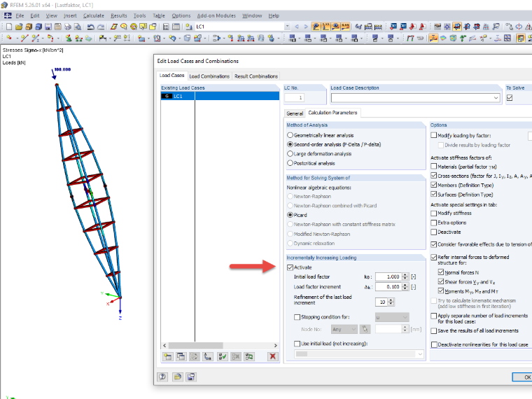Toggle To Solve checkbox for LC1
This screenshot has height=399, width=532.
(510, 98)
